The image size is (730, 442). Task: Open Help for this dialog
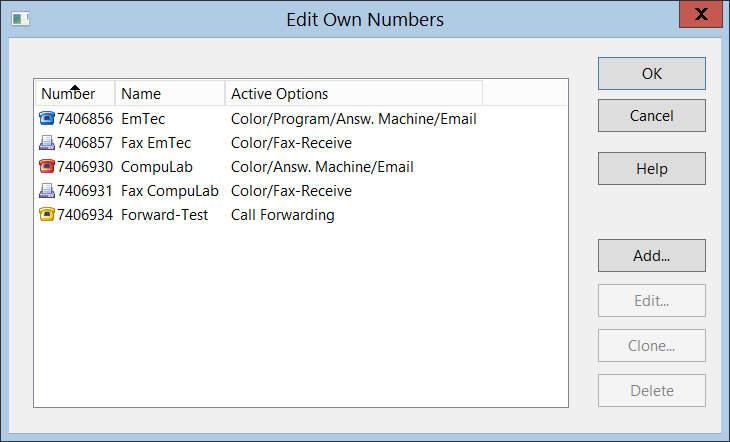[652, 169]
